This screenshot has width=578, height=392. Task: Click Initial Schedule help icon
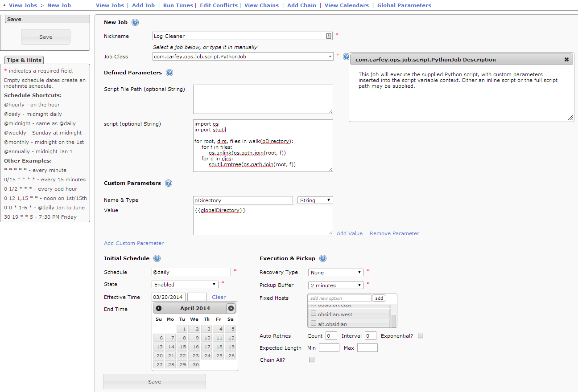[157, 258]
